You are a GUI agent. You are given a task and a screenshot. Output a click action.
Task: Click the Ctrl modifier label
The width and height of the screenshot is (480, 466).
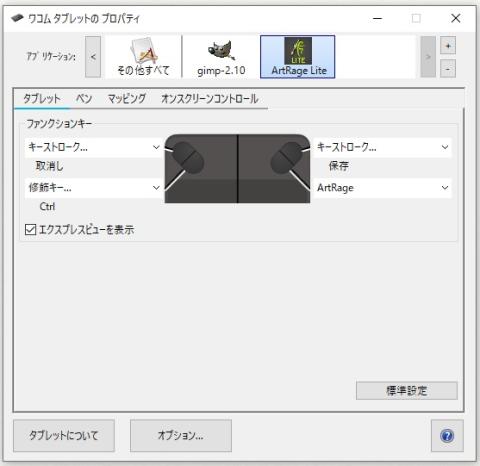click(47, 207)
